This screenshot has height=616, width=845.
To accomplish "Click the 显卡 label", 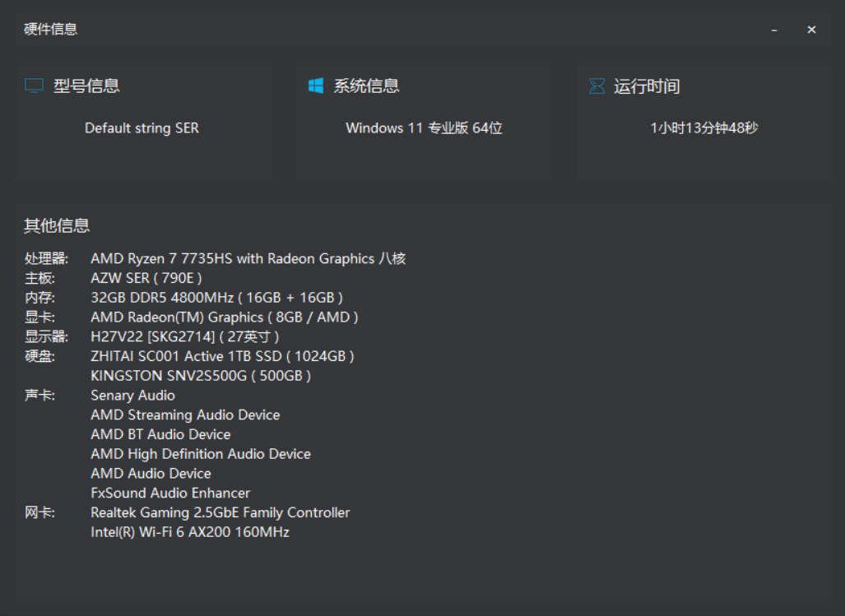I will (x=39, y=317).
